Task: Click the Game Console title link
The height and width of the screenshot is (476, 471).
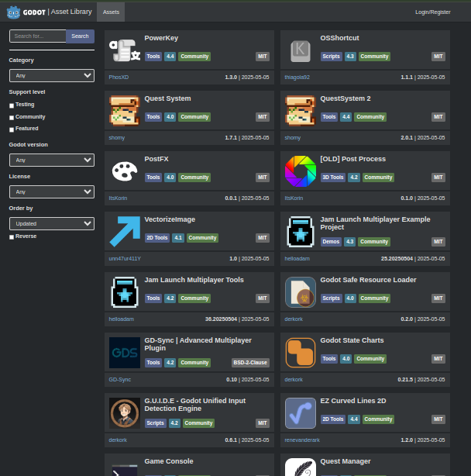Action: tap(169, 461)
